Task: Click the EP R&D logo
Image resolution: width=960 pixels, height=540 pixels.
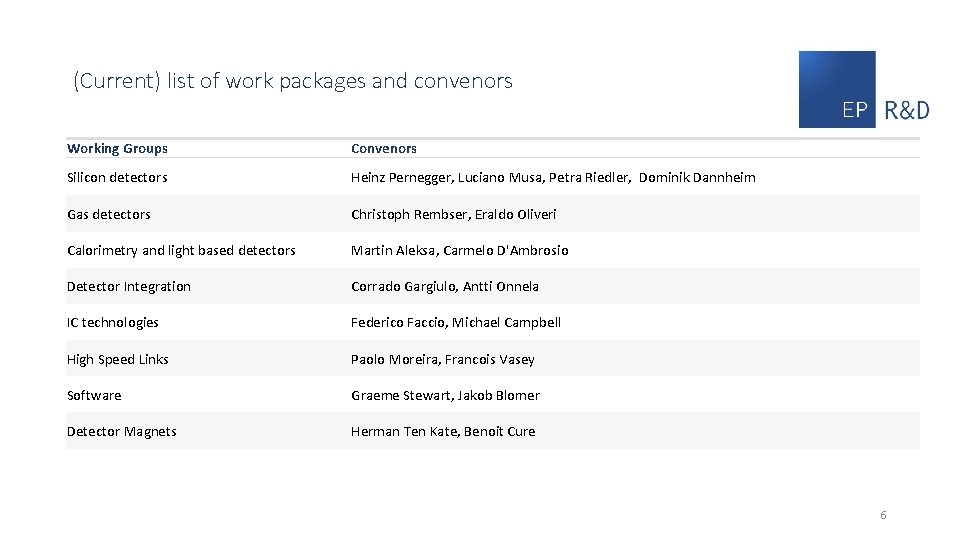Action: (x=864, y=90)
